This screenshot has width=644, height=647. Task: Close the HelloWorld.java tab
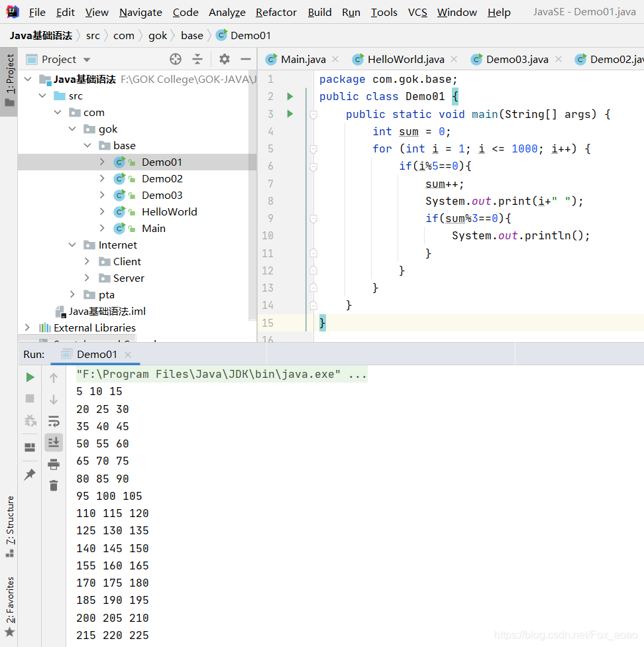point(454,60)
